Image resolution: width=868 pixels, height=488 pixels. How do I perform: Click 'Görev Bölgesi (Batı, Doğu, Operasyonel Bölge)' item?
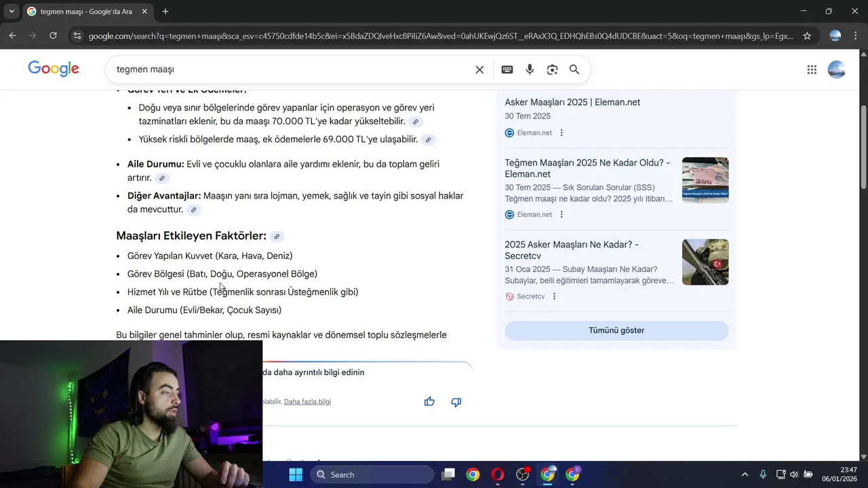(222, 274)
